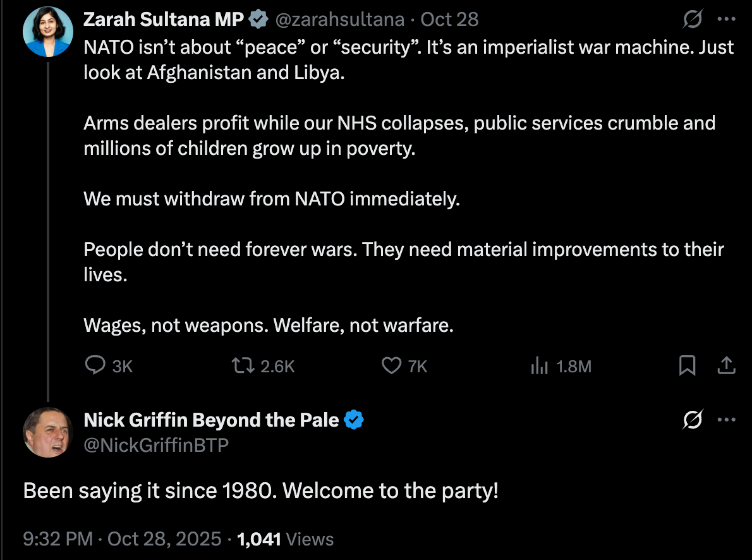This screenshot has width=752, height=560.
Task: Open more options on Zarah Sultana's post
Action: coord(727,20)
